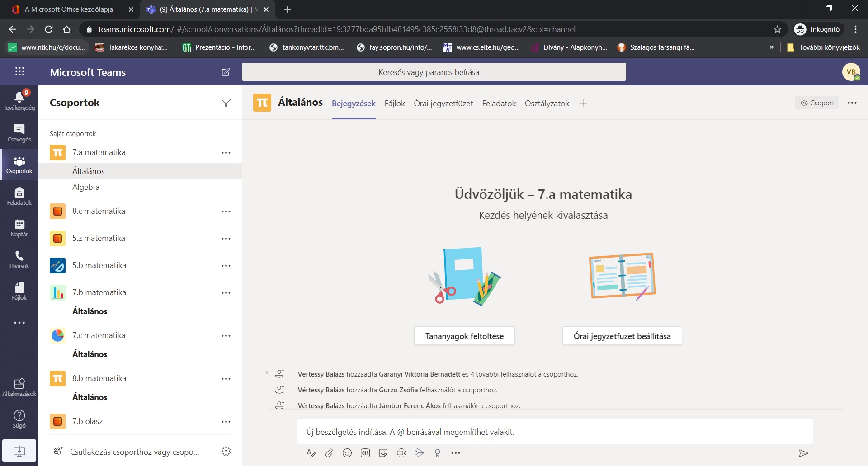Open the Súgó help icon

tap(19, 419)
